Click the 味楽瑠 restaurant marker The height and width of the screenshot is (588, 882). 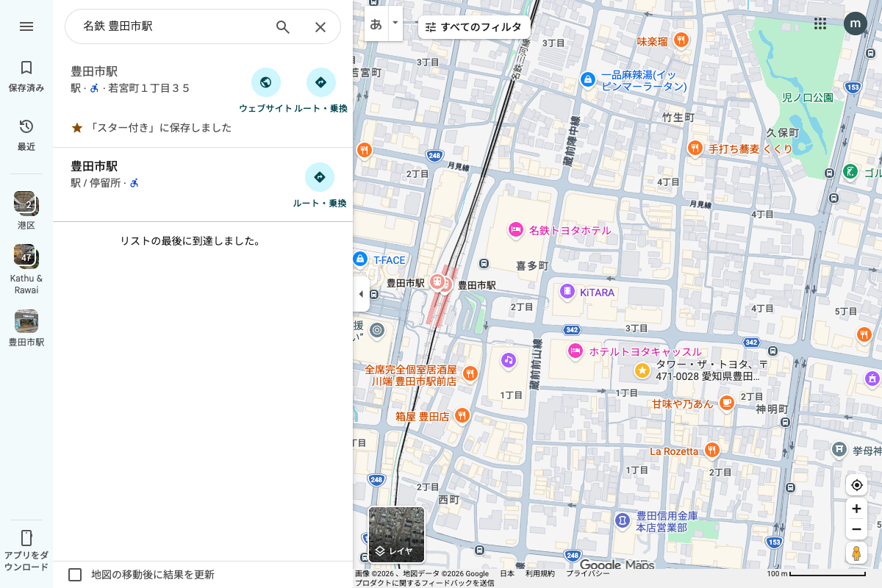tap(681, 41)
